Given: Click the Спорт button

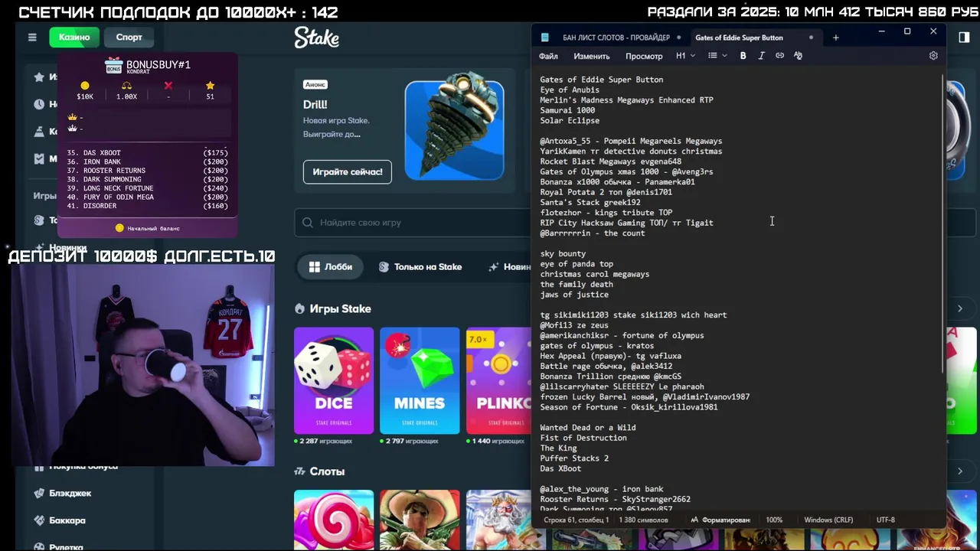Looking at the screenshot, I should 129,37.
